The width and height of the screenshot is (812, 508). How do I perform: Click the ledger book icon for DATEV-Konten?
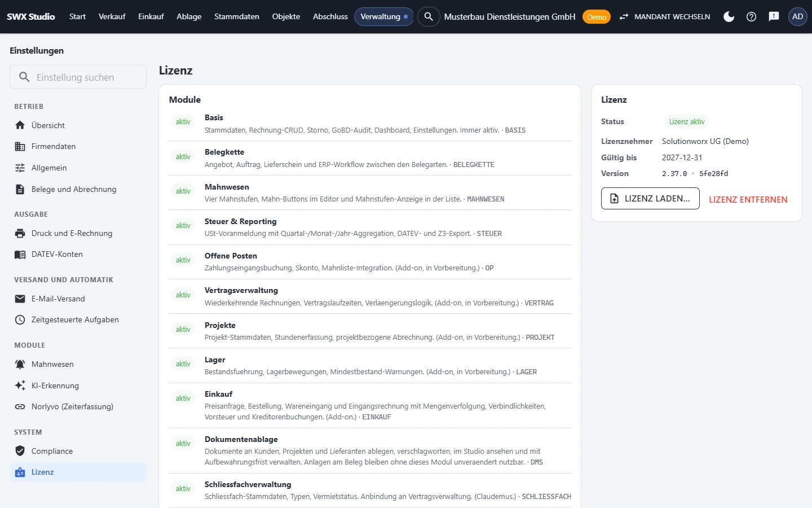pyautogui.click(x=20, y=254)
